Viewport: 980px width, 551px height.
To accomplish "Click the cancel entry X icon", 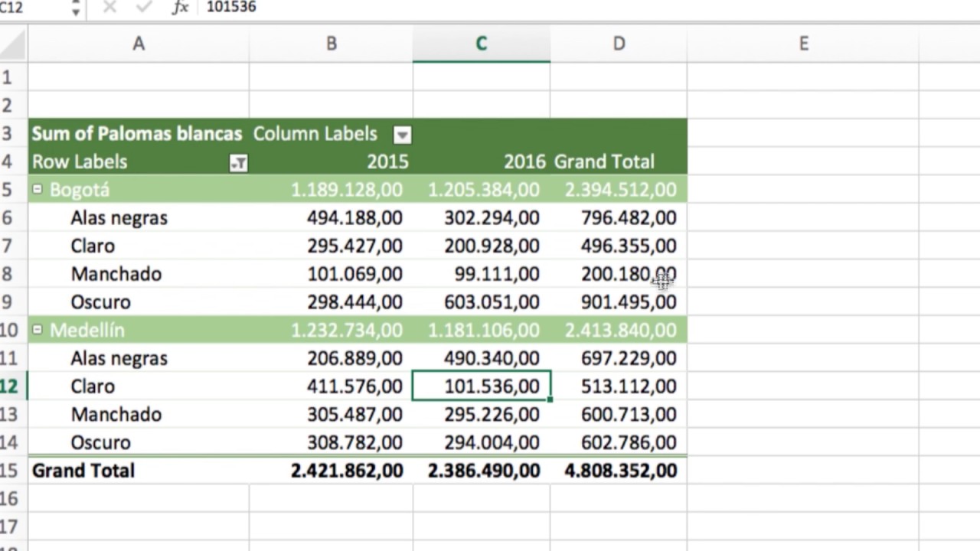I will coord(109,8).
